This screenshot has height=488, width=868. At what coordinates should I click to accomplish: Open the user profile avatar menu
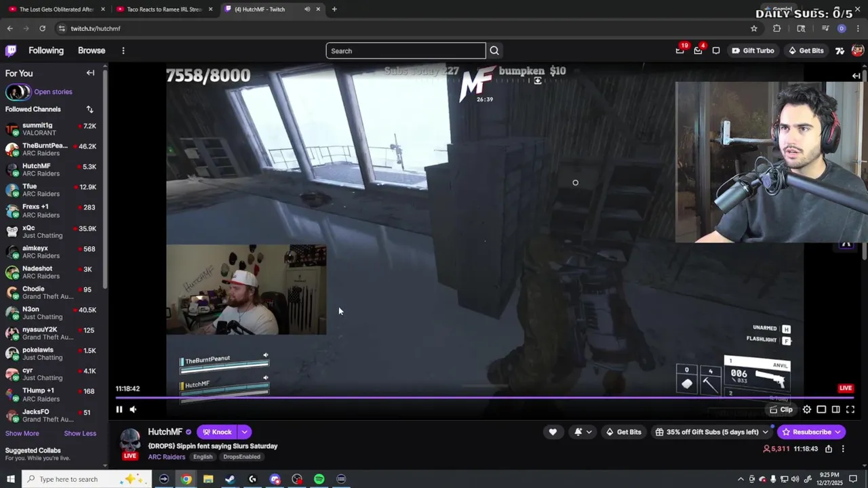tap(857, 51)
